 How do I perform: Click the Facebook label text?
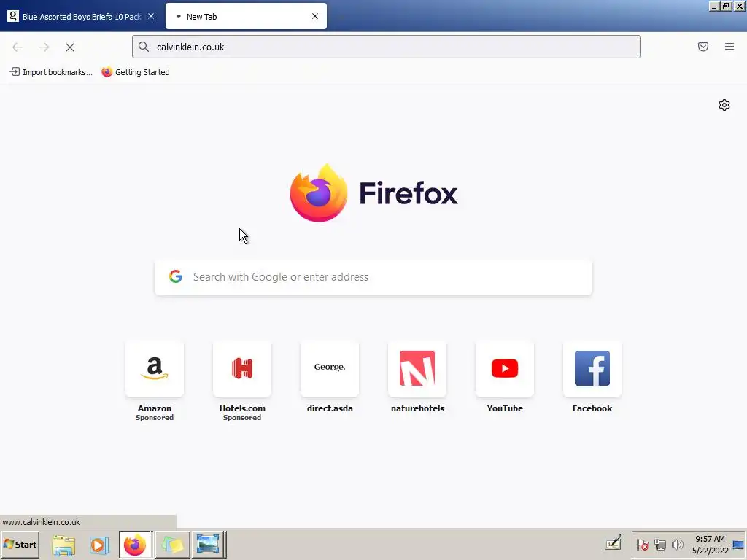(592, 408)
